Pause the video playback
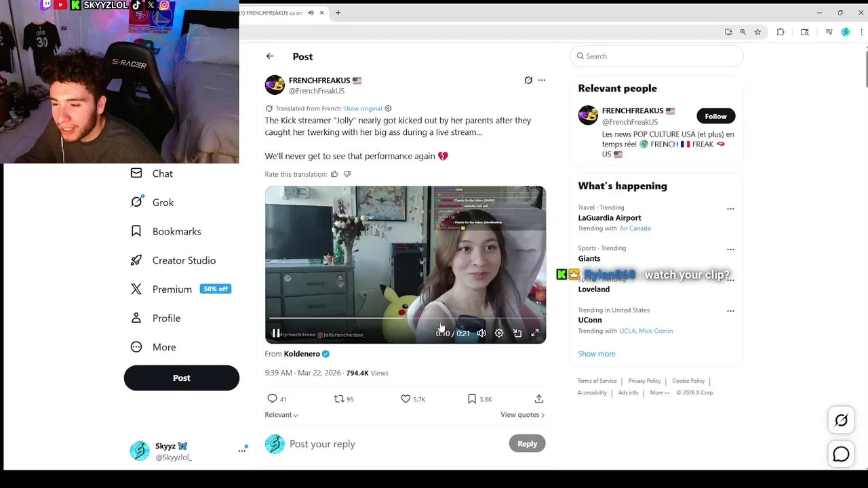Viewport: 868px width, 488px height. (276, 333)
